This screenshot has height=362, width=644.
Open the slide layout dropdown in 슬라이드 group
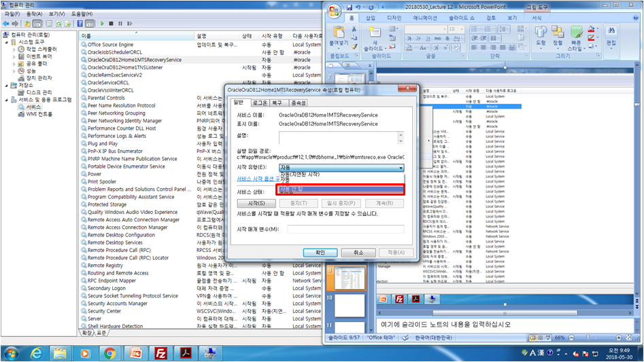[393, 29]
